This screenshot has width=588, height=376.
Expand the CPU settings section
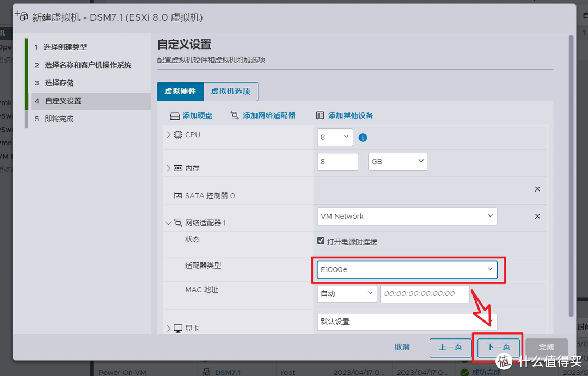[x=169, y=134]
